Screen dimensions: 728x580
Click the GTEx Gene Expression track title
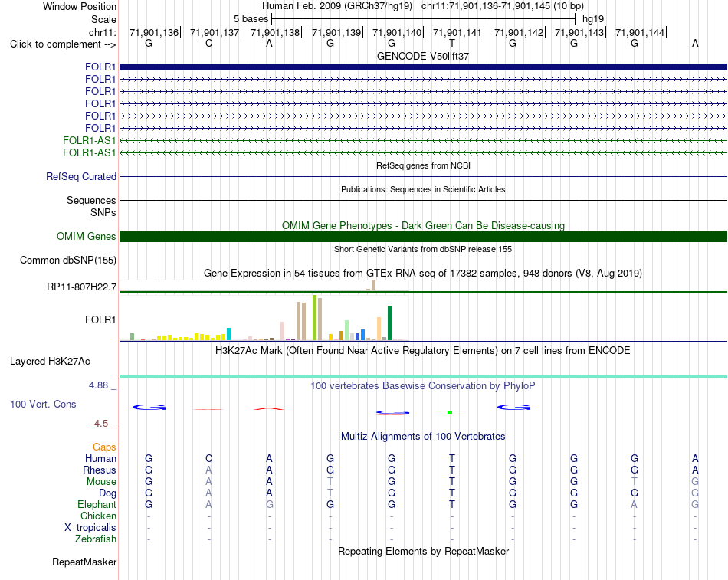coord(423,273)
